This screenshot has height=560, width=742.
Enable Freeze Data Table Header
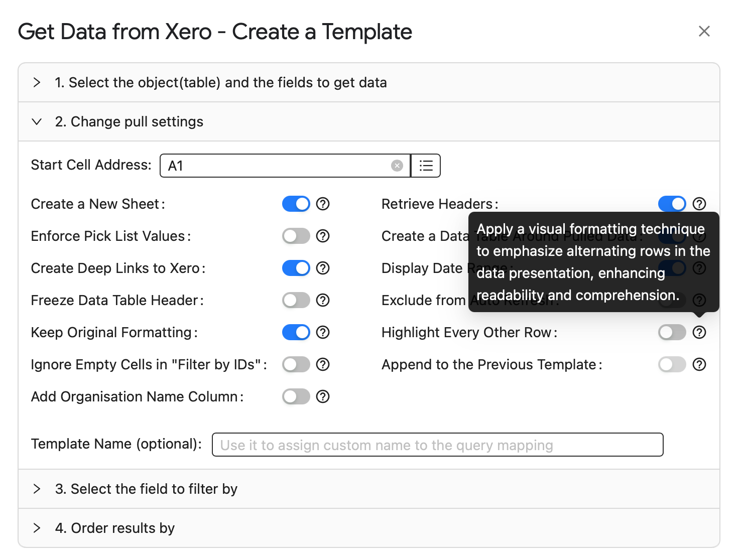(x=296, y=300)
